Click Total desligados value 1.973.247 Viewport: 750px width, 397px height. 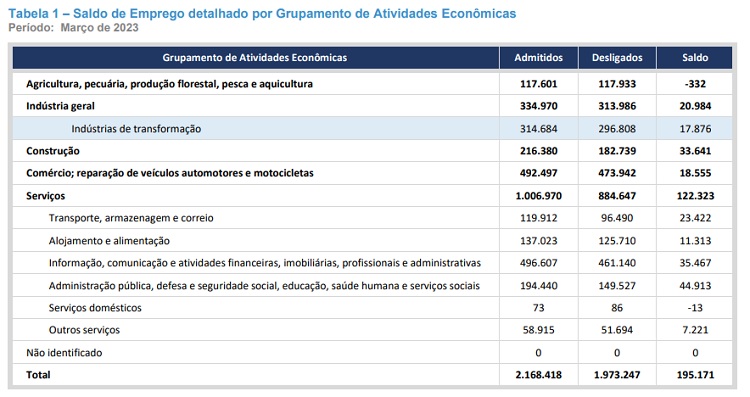(617, 375)
